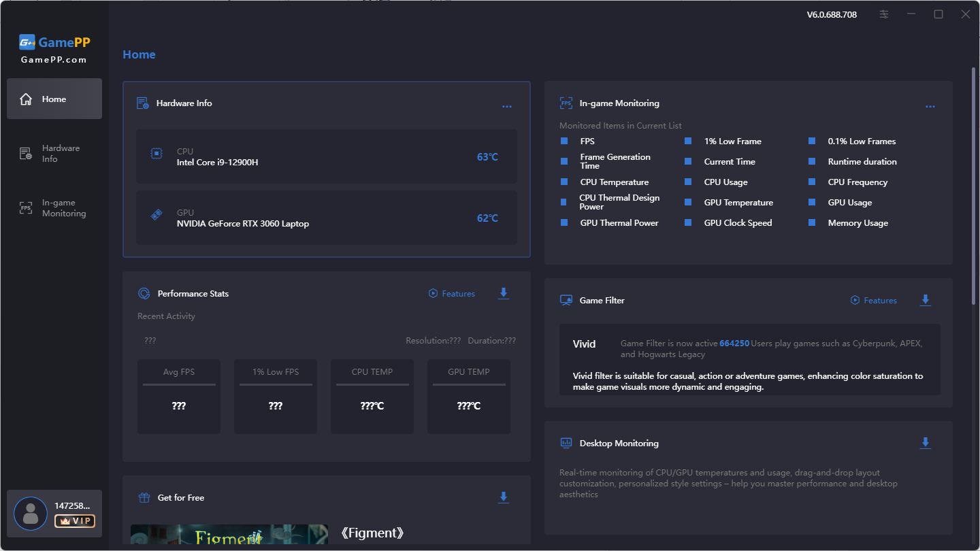Click the Get for Free gift icon
Viewport: 980px width, 551px height.
(144, 498)
